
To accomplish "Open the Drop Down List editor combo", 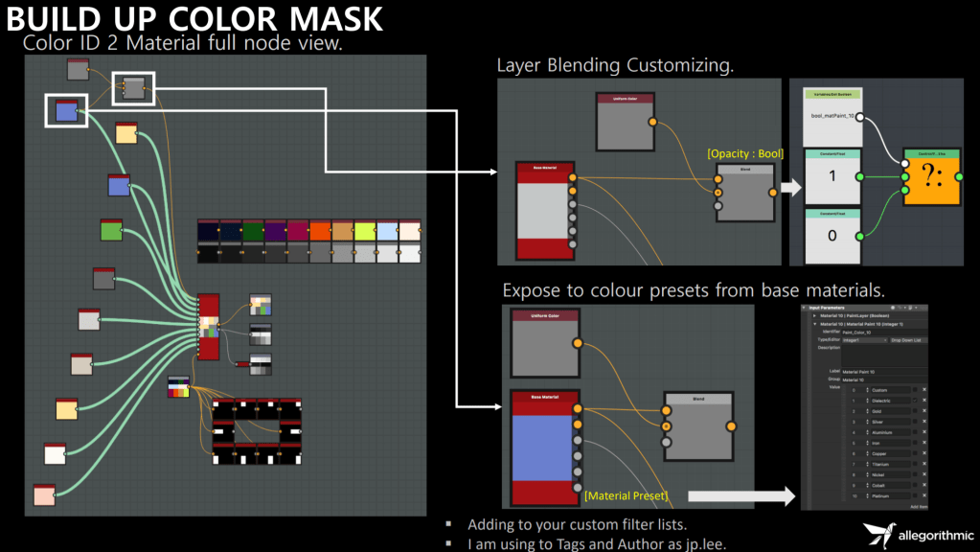I will click(907, 340).
